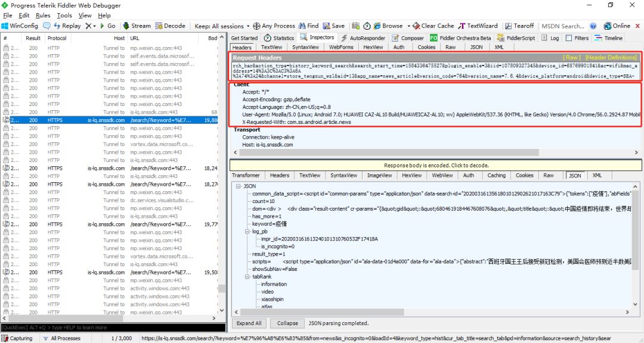Open WinConfig from the toolbar
The width and height of the screenshot is (644, 343).
20,26
